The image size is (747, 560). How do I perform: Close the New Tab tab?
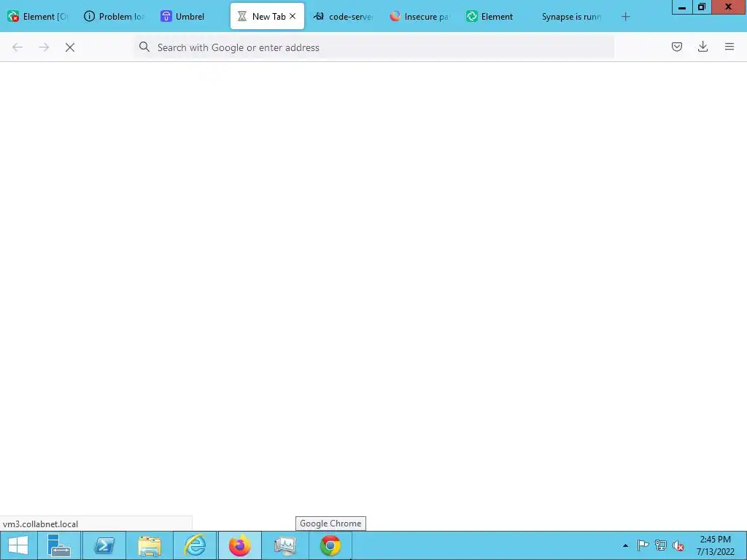(293, 16)
